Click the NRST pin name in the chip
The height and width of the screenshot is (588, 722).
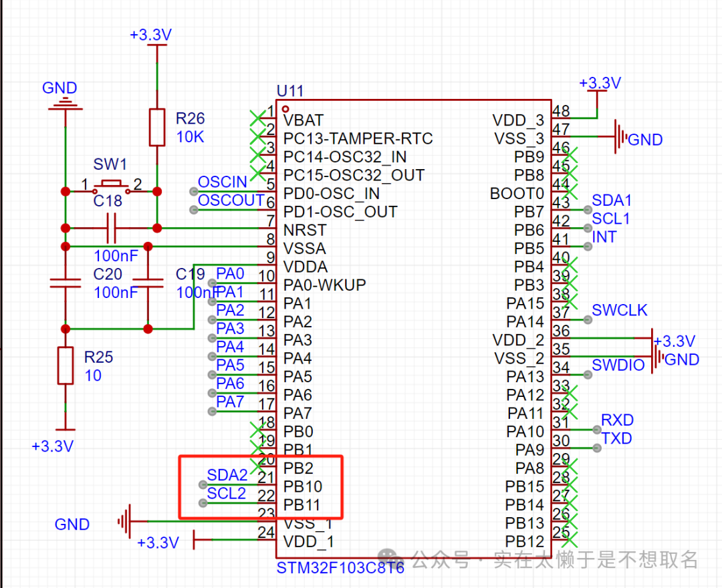[x=305, y=231]
